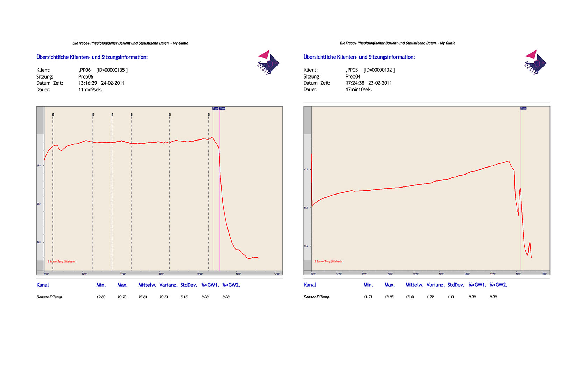588x368 pixels.
Task: Click the 'Kanal' column header in the right table
Action: (x=310, y=285)
